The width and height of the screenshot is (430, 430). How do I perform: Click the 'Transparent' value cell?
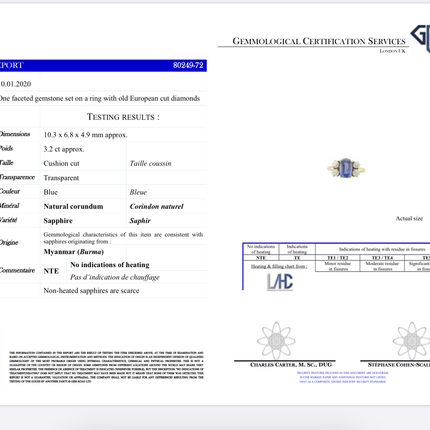pos(61,178)
